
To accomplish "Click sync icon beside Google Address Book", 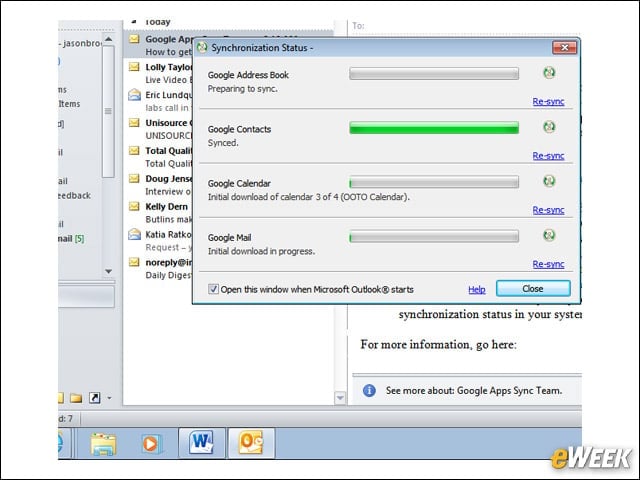I will click(x=549, y=73).
